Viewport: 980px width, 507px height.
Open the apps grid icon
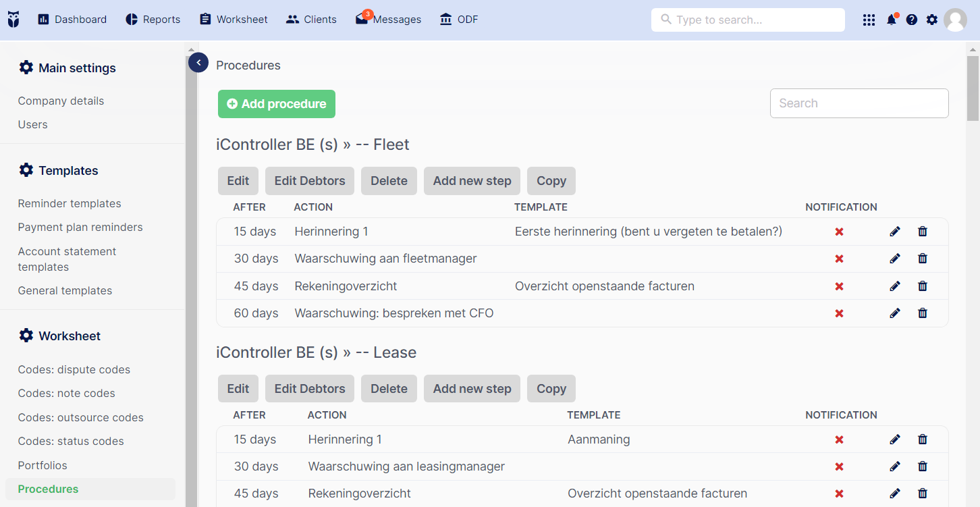coord(869,20)
